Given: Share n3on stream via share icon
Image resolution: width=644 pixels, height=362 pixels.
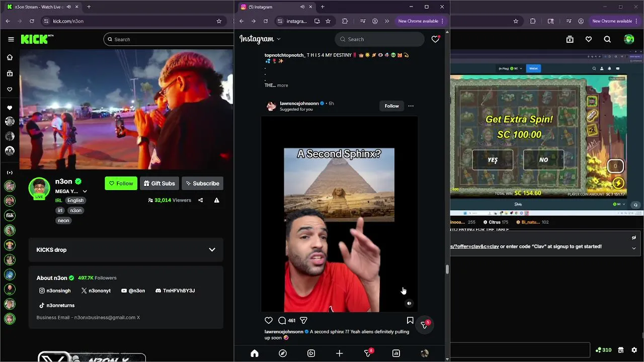Looking at the screenshot, I should pyautogui.click(x=200, y=200).
